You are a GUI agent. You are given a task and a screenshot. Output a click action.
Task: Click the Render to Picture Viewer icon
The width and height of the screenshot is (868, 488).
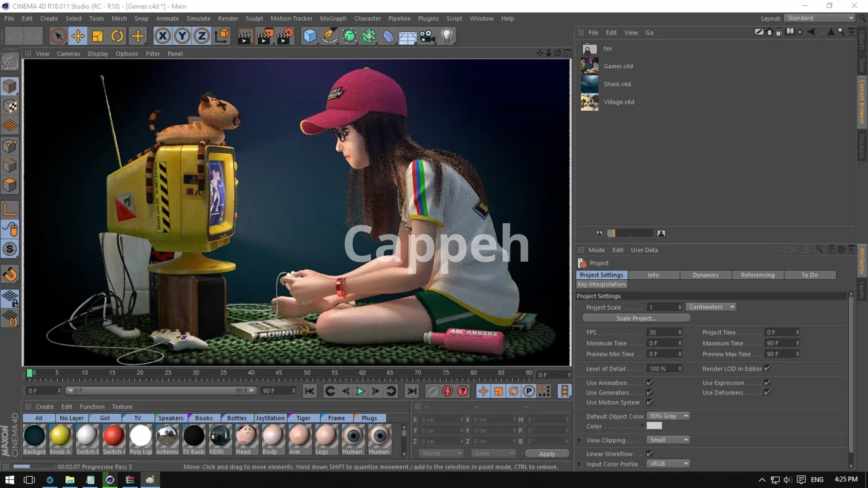(265, 36)
